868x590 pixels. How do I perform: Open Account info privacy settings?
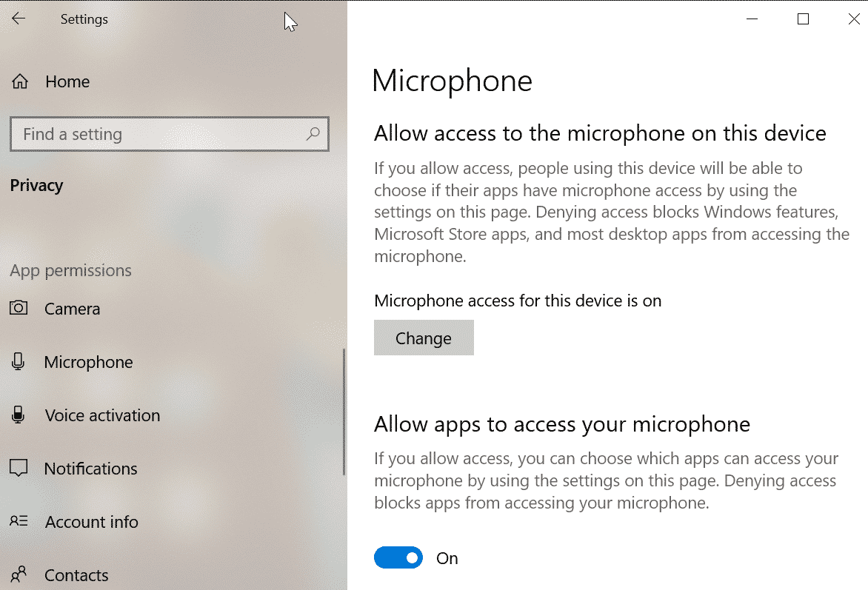pyautogui.click(x=92, y=522)
